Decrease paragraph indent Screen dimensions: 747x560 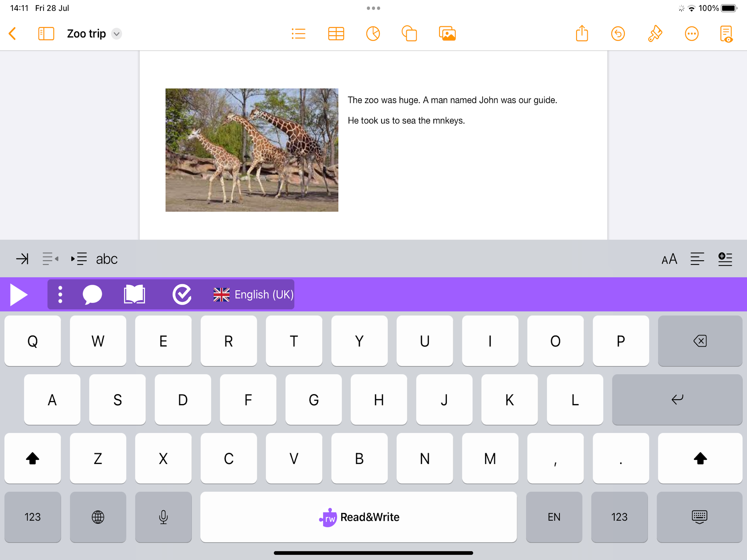pyautogui.click(x=50, y=259)
